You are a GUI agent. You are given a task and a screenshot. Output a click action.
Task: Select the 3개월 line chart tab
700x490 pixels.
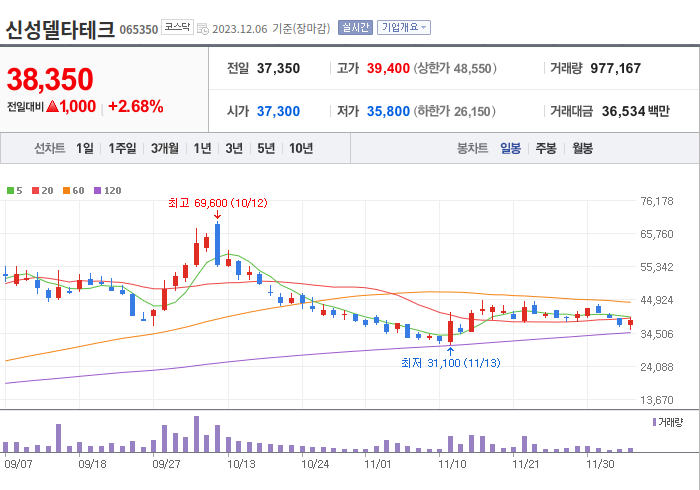[x=165, y=148]
